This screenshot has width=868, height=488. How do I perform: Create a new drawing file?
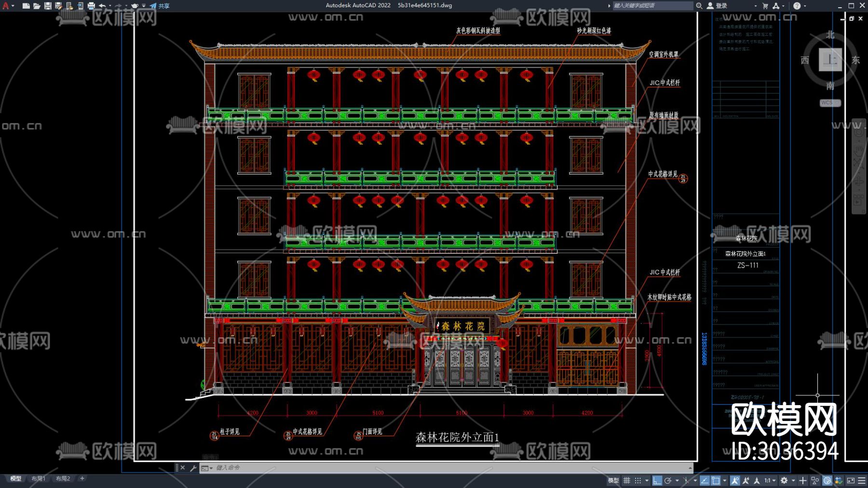click(26, 6)
